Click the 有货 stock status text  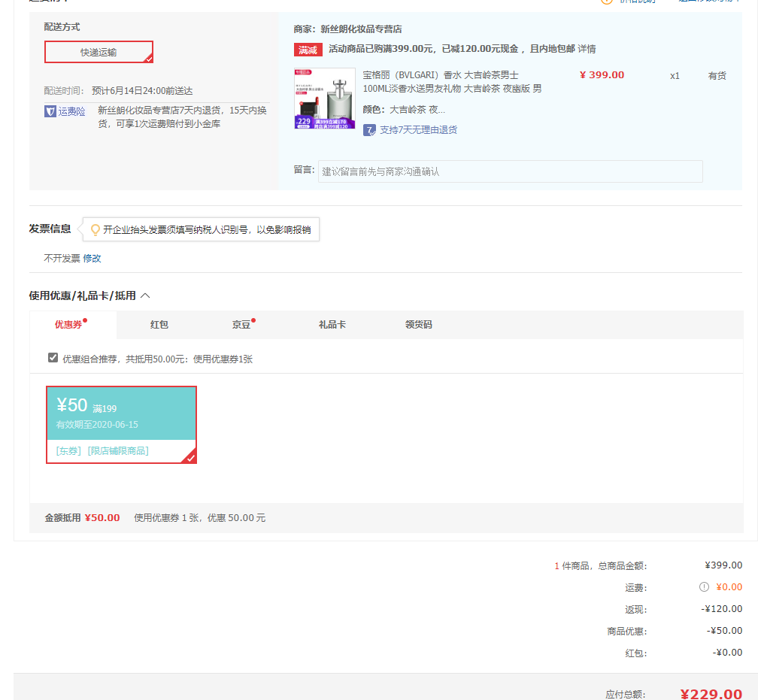(x=717, y=75)
